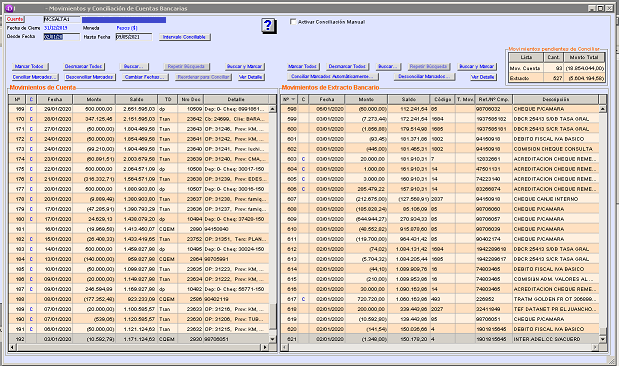Viewport: 619px width, 366px height.
Task: Focus the Cuenta code input field
Action: pyautogui.click(x=62, y=19)
